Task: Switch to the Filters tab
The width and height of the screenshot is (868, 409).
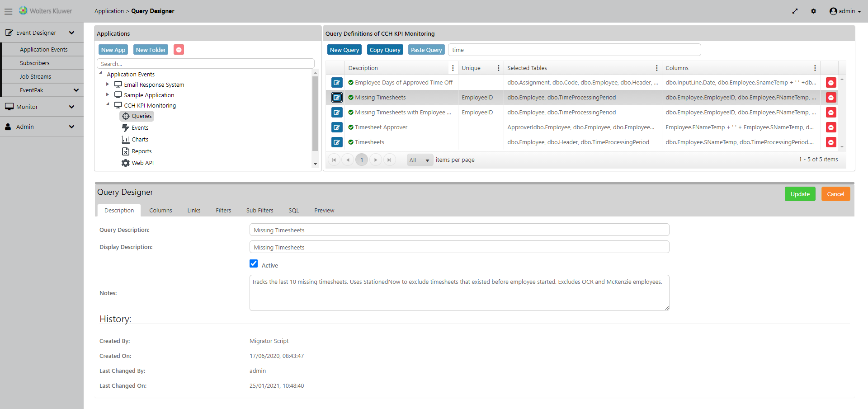Action: click(x=223, y=211)
